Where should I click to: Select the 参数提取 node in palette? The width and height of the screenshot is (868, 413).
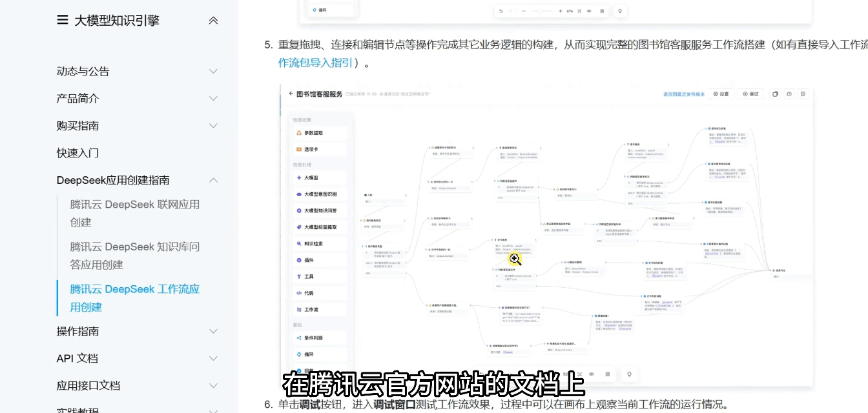pos(319,133)
